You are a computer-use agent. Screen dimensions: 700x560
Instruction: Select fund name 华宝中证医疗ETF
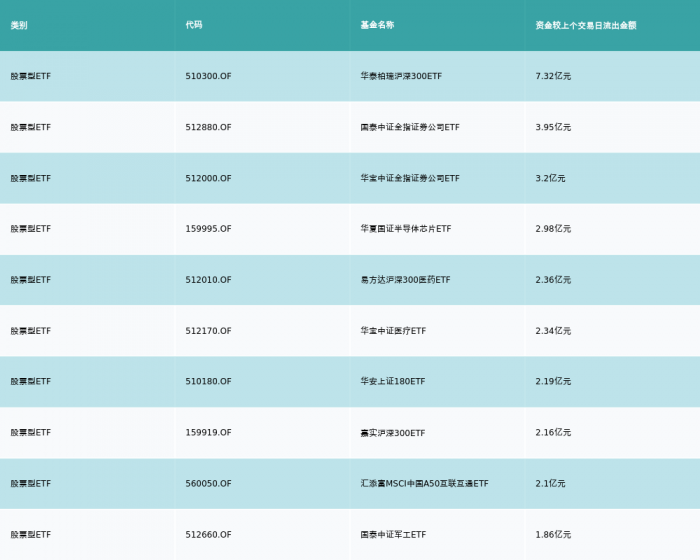(393, 331)
